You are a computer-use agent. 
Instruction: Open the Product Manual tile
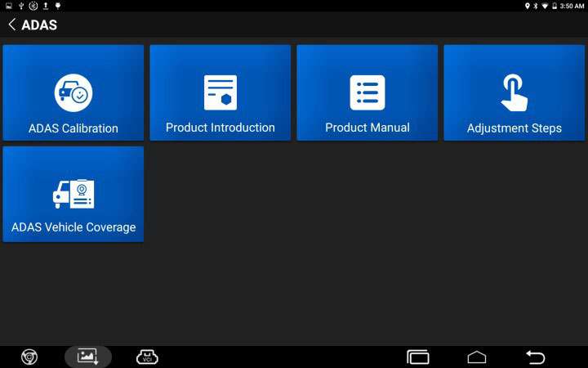click(367, 92)
